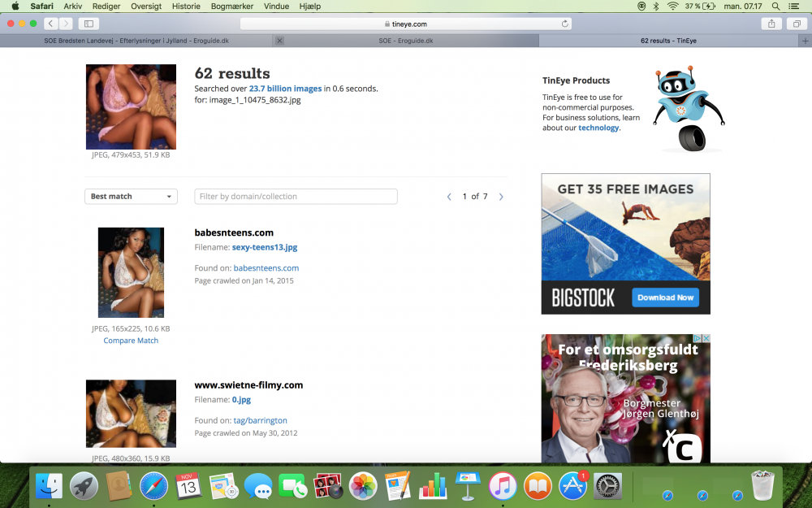Follow the Found on babesnteens.com link

266,268
